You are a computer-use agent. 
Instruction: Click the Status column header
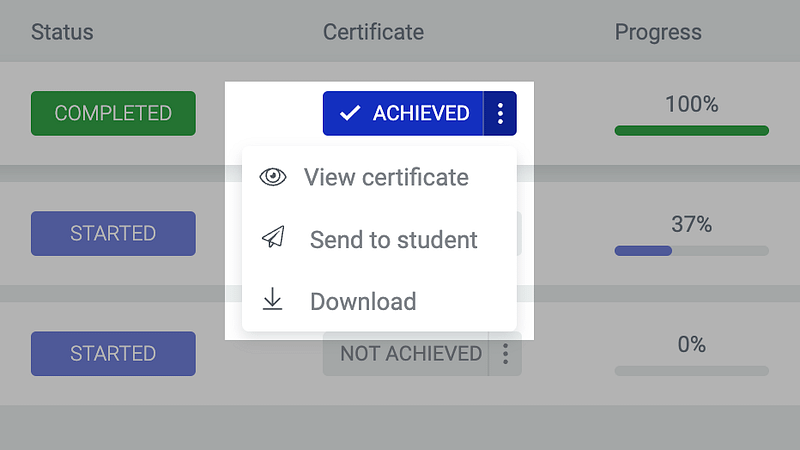point(62,32)
